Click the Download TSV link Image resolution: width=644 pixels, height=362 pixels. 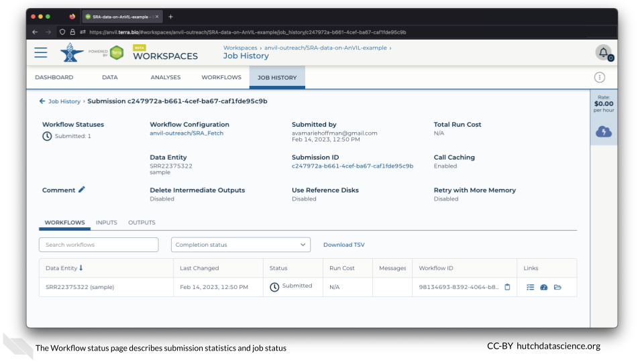[x=343, y=245]
